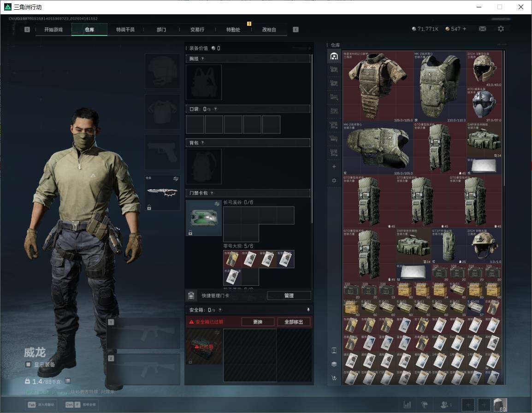
Task: Add a new warehouse storage page
Action: tap(334, 166)
